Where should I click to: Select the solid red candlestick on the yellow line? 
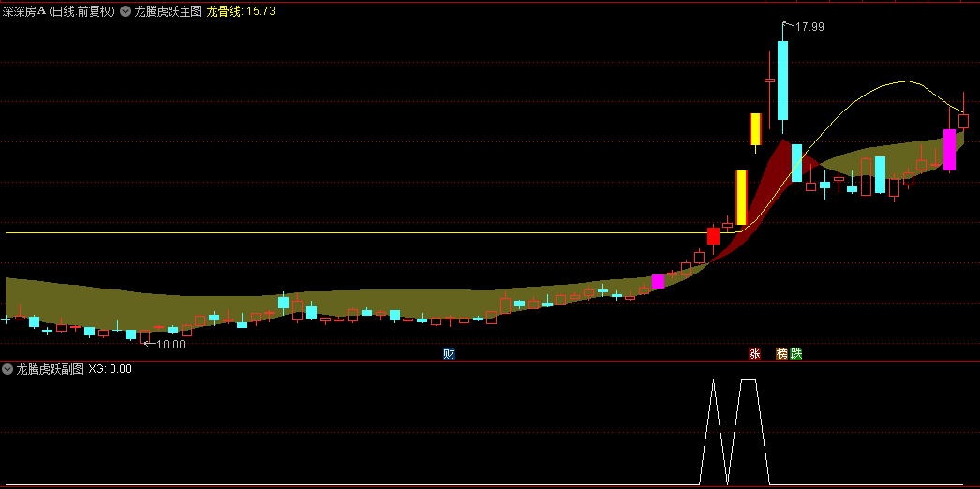pos(713,236)
